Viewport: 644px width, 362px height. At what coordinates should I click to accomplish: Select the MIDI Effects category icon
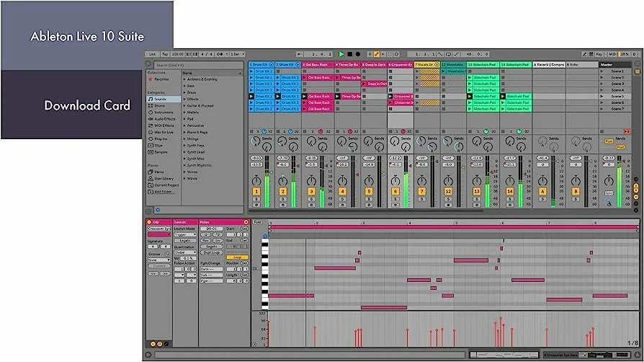coord(151,125)
